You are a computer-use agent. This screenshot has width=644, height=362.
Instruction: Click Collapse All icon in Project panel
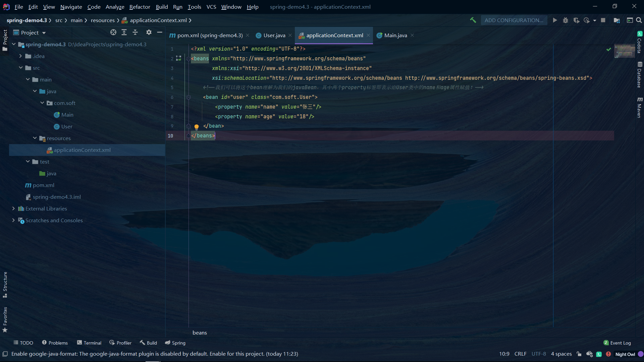pyautogui.click(x=135, y=32)
